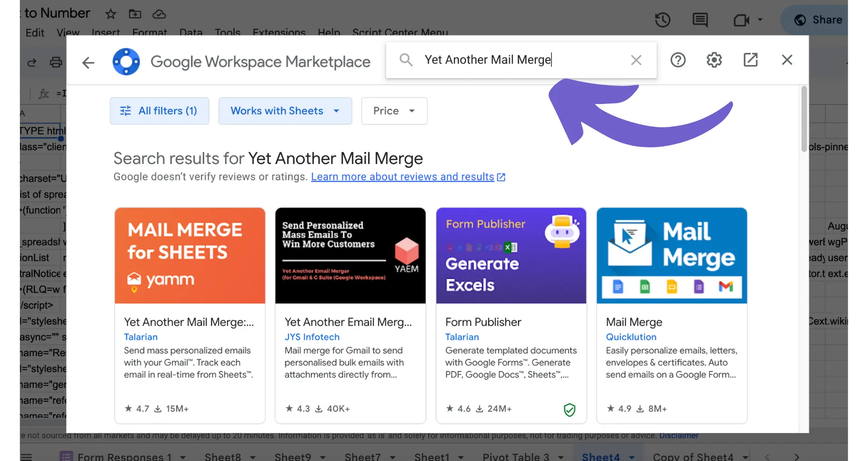Open the Extensions menu

coord(279,33)
